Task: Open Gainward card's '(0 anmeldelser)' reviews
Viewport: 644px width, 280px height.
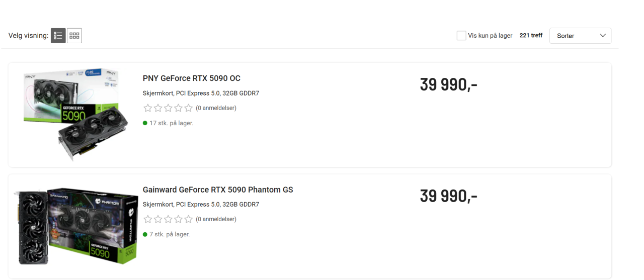Action: (216, 219)
